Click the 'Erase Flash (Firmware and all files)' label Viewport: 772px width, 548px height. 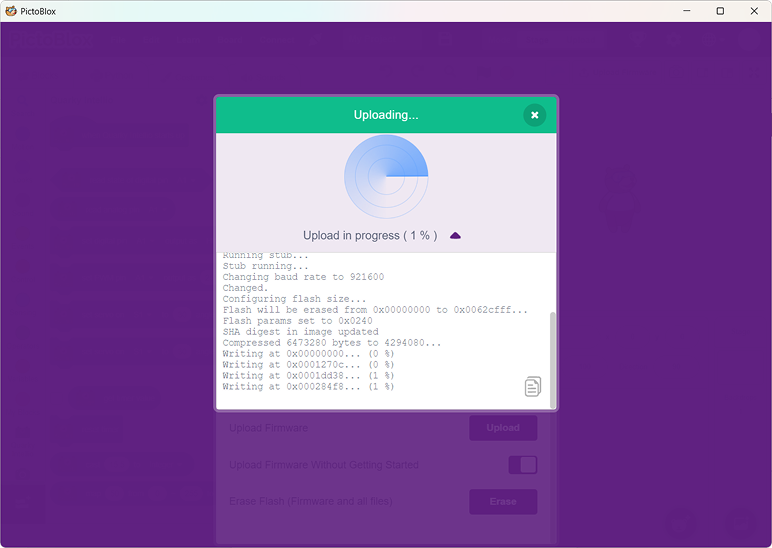[311, 502]
